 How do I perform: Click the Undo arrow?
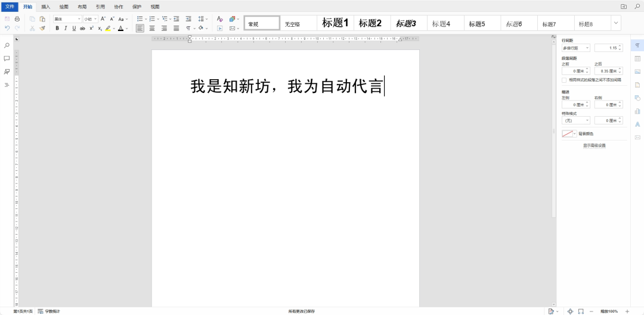click(x=7, y=29)
